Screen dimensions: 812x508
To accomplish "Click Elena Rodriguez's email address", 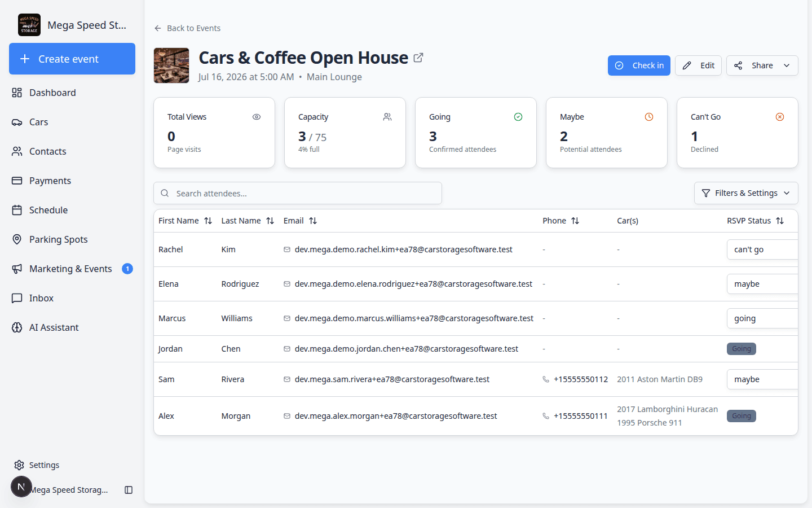I will click(x=413, y=284).
